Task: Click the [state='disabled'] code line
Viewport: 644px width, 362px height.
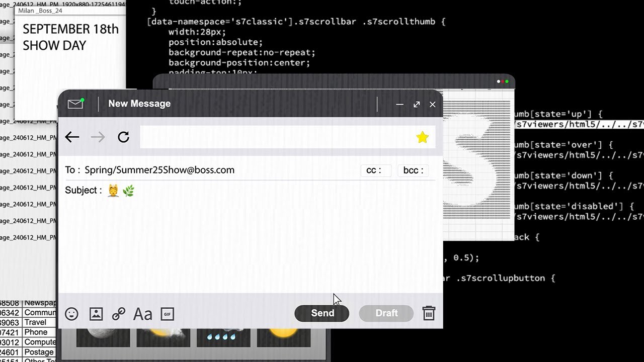Action: [574, 206]
